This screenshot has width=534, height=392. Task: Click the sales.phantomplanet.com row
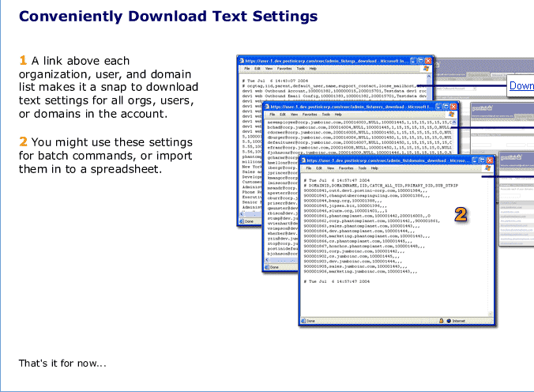point(362,226)
